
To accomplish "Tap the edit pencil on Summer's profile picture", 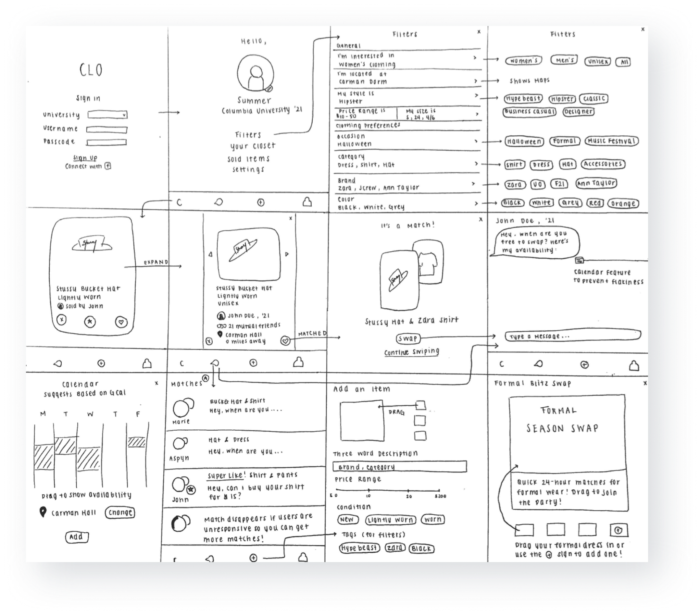I will pyautogui.click(x=269, y=89).
